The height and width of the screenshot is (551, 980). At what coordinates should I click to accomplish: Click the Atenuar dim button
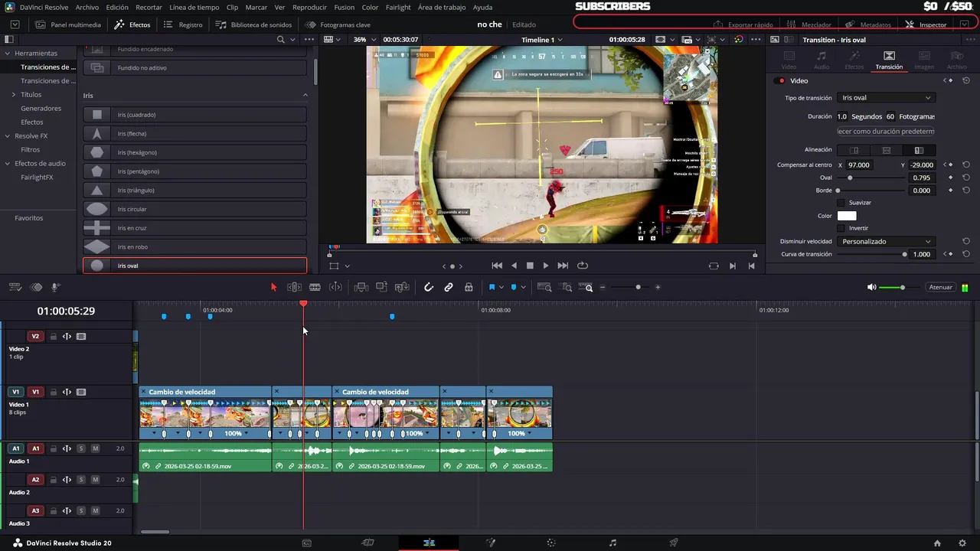(x=940, y=287)
